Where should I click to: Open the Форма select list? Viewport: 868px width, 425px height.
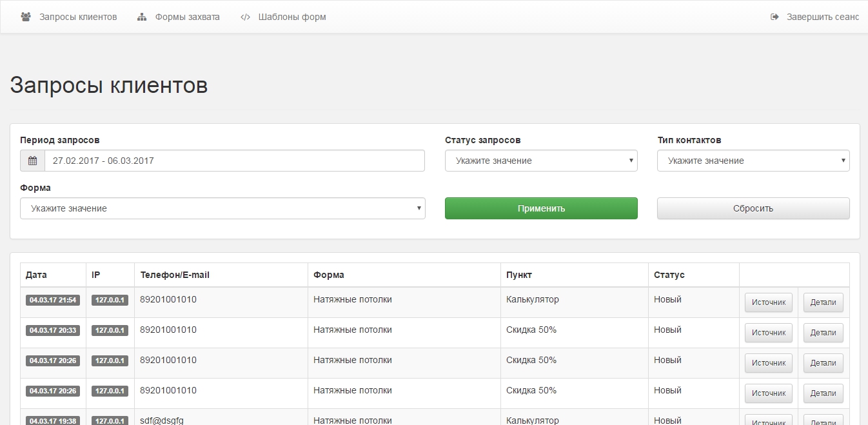click(222, 208)
